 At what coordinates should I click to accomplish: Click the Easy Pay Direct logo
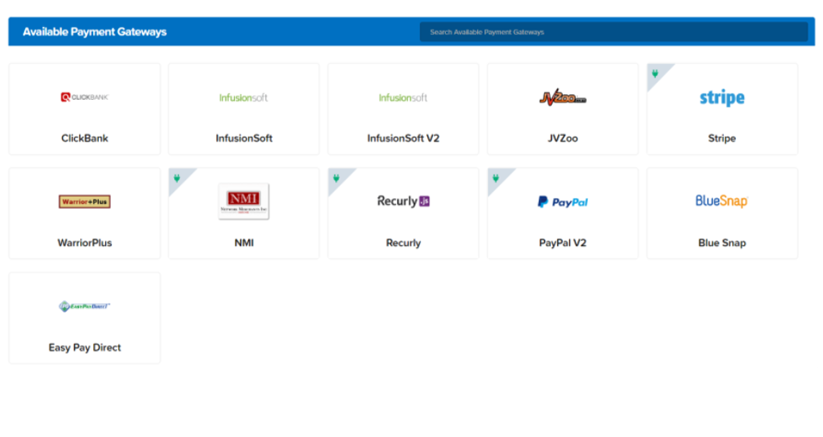point(85,306)
